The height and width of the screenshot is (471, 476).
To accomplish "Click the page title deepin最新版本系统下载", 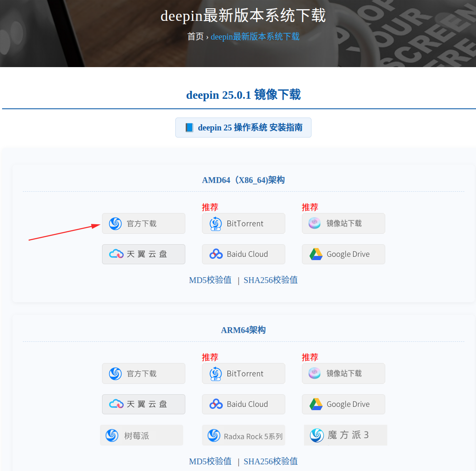I will [x=243, y=15].
